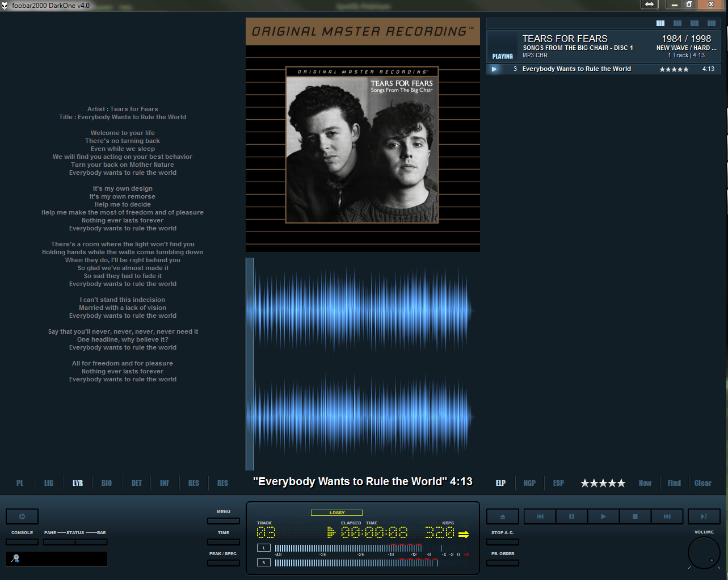Toggle the Stop A. C. button
The height and width of the screenshot is (580, 728).
click(x=502, y=542)
